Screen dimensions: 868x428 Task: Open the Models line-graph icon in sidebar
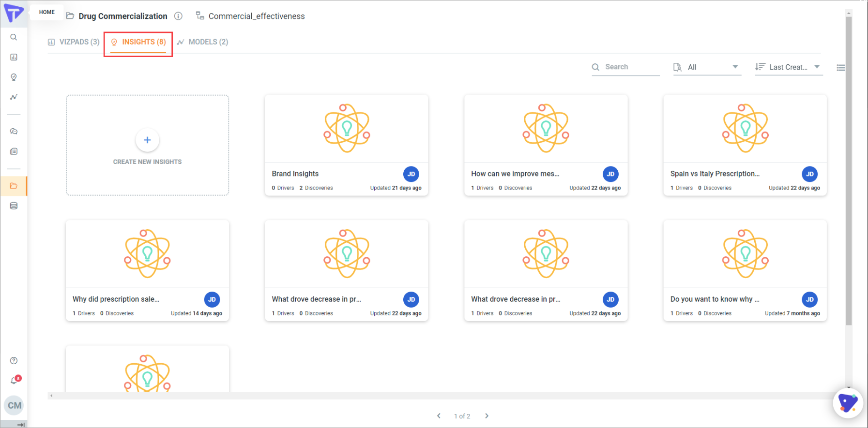pyautogui.click(x=14, y=97)
